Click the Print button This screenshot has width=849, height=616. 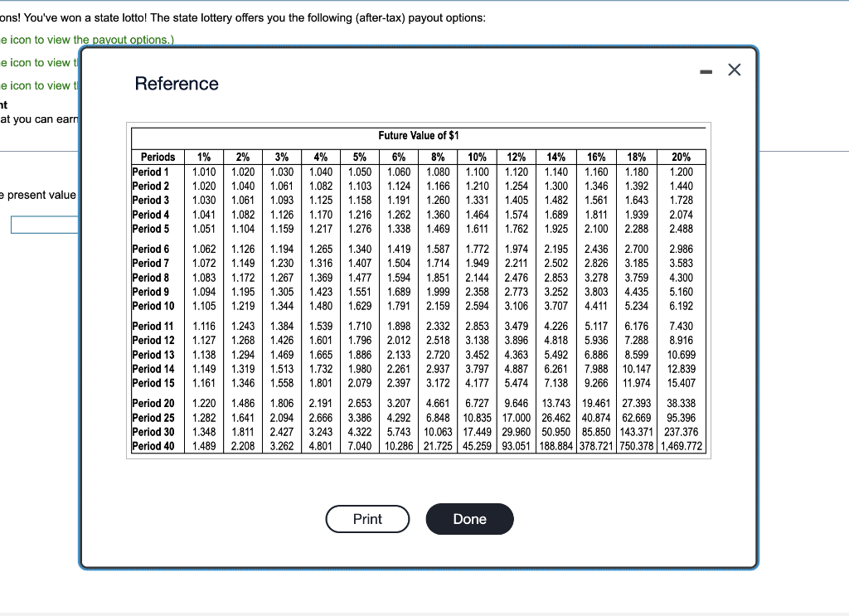pos(367,519)
